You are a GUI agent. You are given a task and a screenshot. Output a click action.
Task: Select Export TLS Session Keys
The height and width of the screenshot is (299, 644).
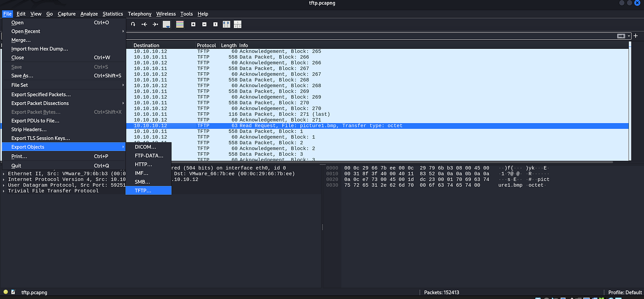tap(64, 138)
